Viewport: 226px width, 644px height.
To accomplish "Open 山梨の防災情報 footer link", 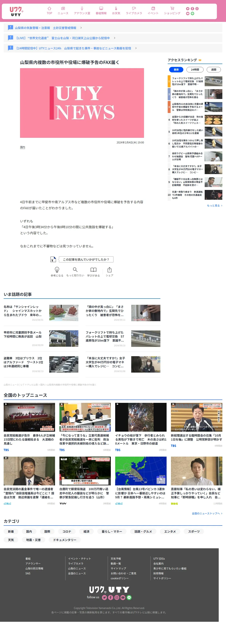I will click(34, 568).
